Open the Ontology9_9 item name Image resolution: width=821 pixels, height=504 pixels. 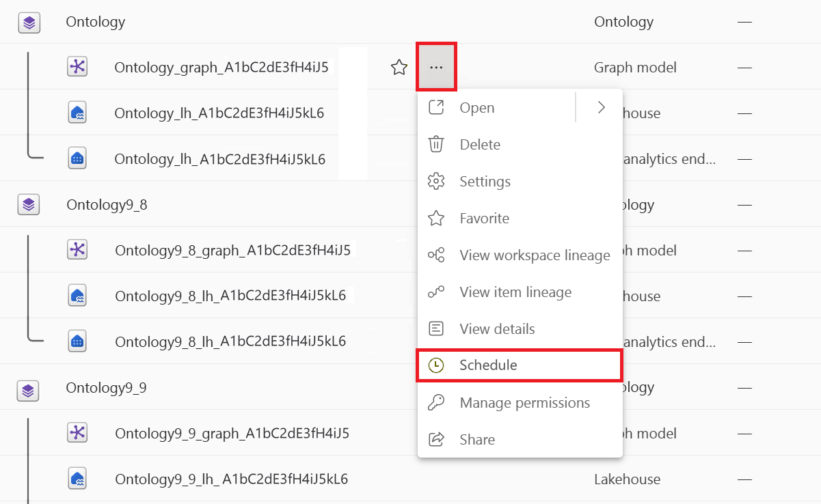click(106, 388)
